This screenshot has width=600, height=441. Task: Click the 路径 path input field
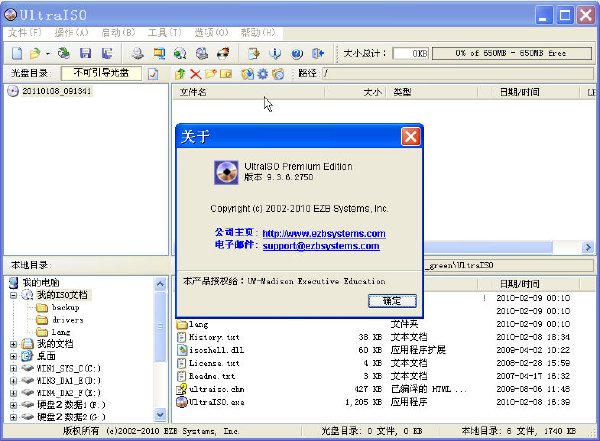[458, 73]
